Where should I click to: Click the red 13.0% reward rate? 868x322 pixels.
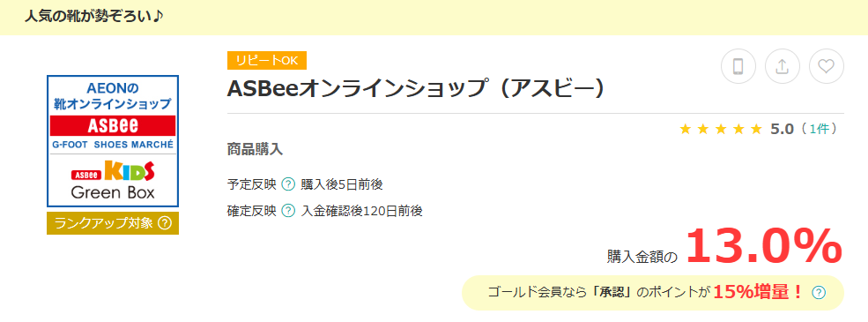coord(764,247)
